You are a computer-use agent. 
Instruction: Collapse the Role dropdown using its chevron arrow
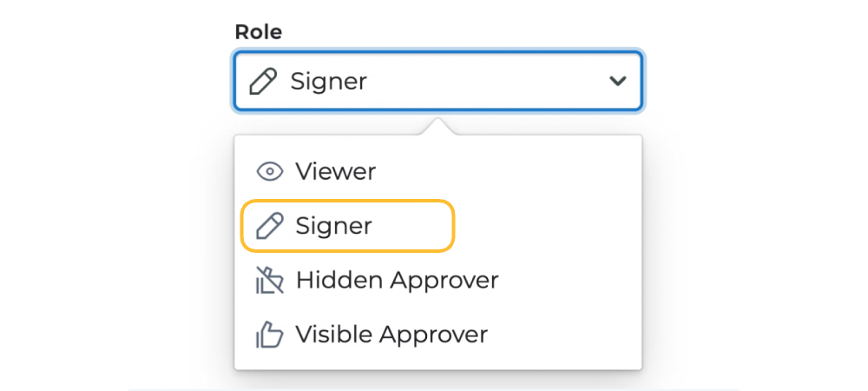coord(617,82)
